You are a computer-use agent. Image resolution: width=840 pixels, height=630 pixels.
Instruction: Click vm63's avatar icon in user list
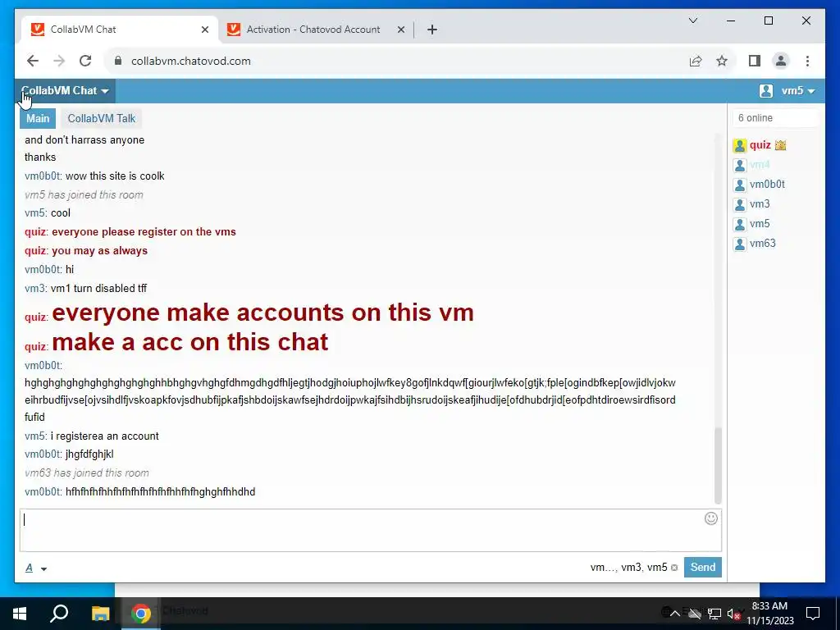[740, 244]
